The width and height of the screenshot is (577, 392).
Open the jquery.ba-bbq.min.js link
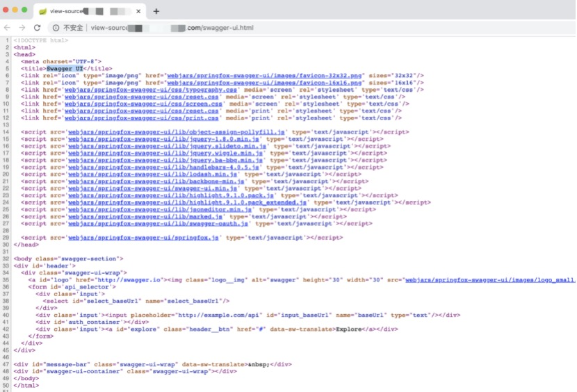tap(165, 160)
